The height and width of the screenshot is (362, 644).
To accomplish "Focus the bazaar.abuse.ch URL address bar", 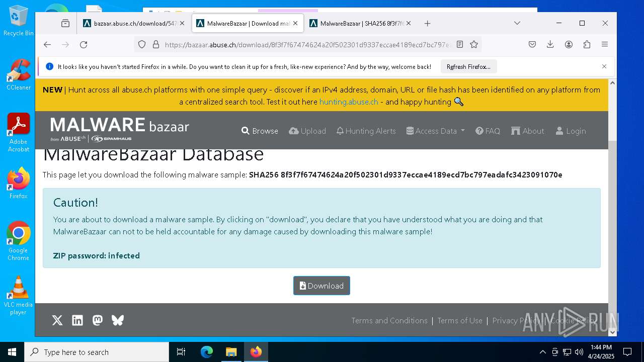I will point(307,44).
